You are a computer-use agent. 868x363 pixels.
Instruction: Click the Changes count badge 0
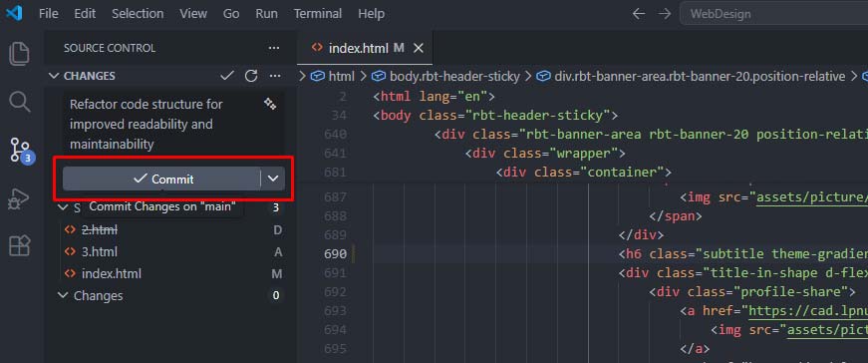click(276, 296)
